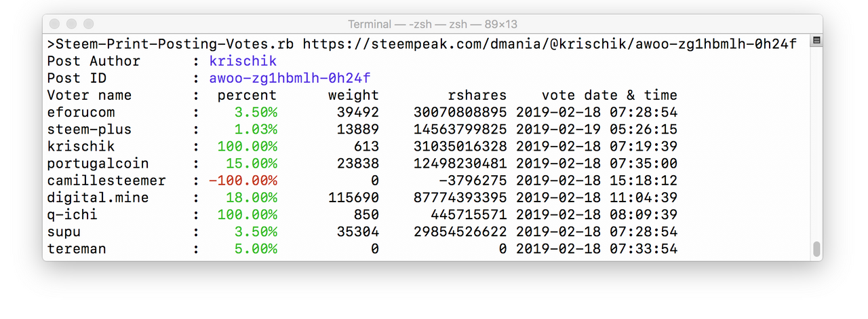The image size is (868, 319).
Task: Click the split pane icon above scrollbar
Action: 816,41
